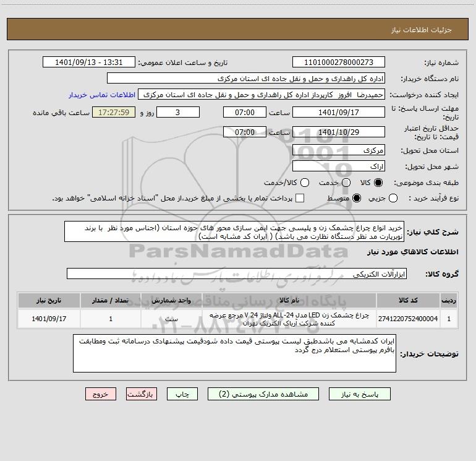The image size is (476, 461).
Task: Click the price validity hour 07:00 field
Action: [245, 132]
